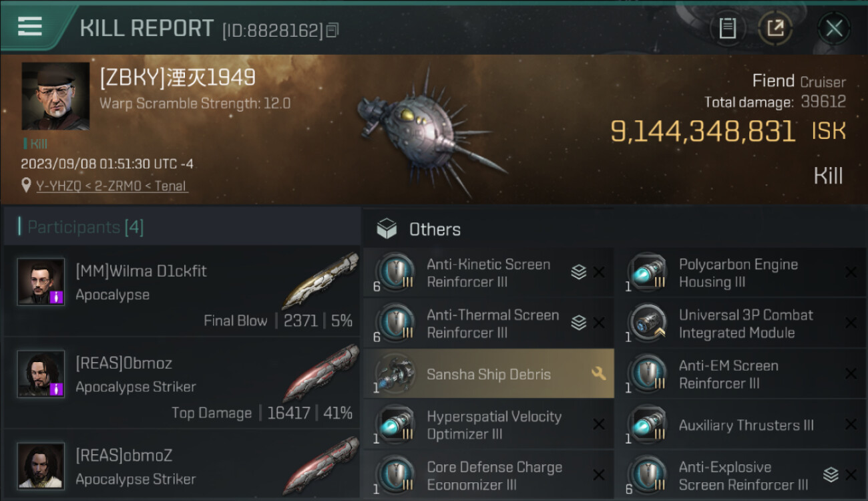The height and width of the screenshot is (501, 868).
Task: Copy the kill report ID
Action: tap(333, 30)
